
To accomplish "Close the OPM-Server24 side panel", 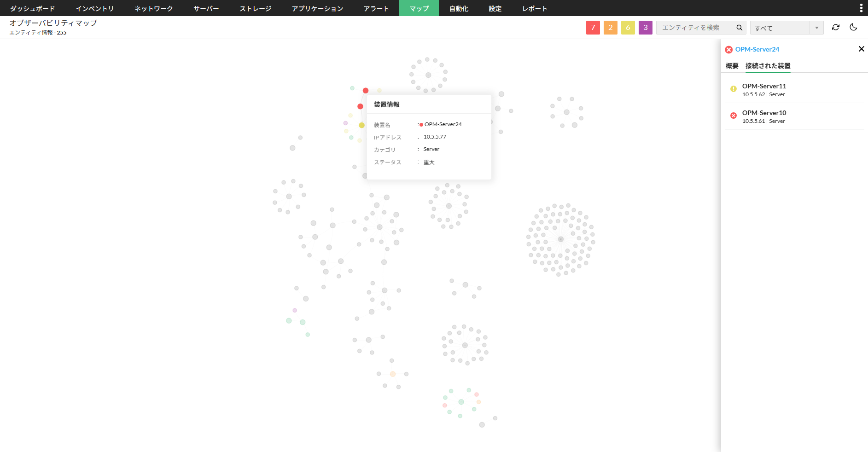I will click(861, 49).
